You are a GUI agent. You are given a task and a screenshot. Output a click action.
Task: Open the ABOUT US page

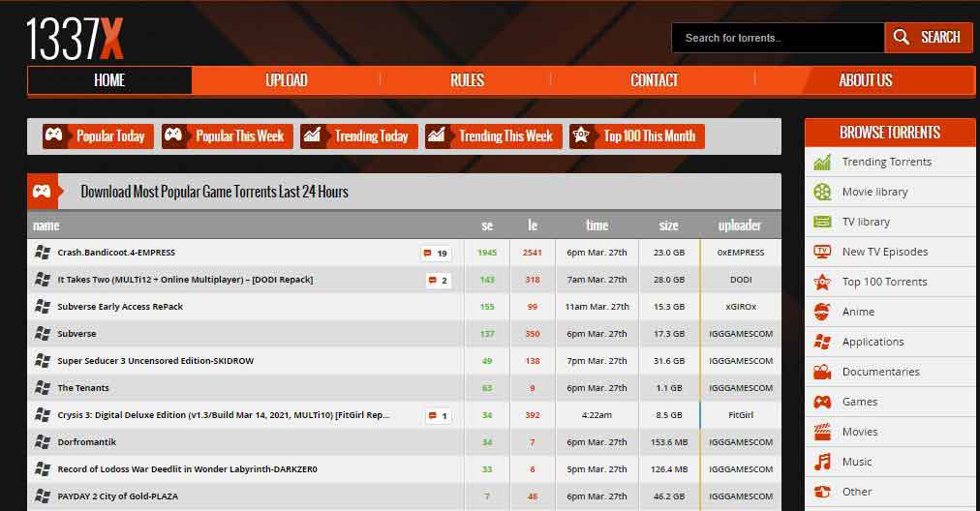pyautogui.click(x=866, y=80)
